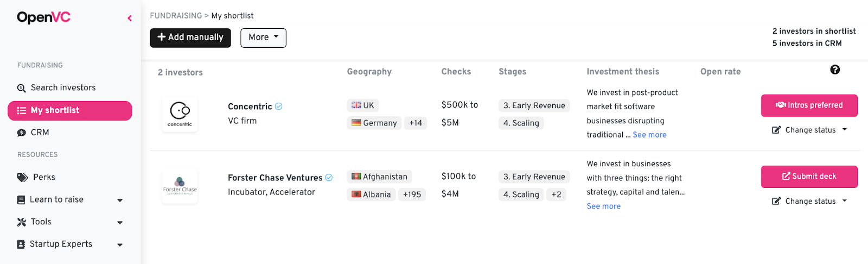Image resolution: width=868 pixels, height=264 pixels.
Task: Click the Add manually button
Action: [x=190, y=37]
